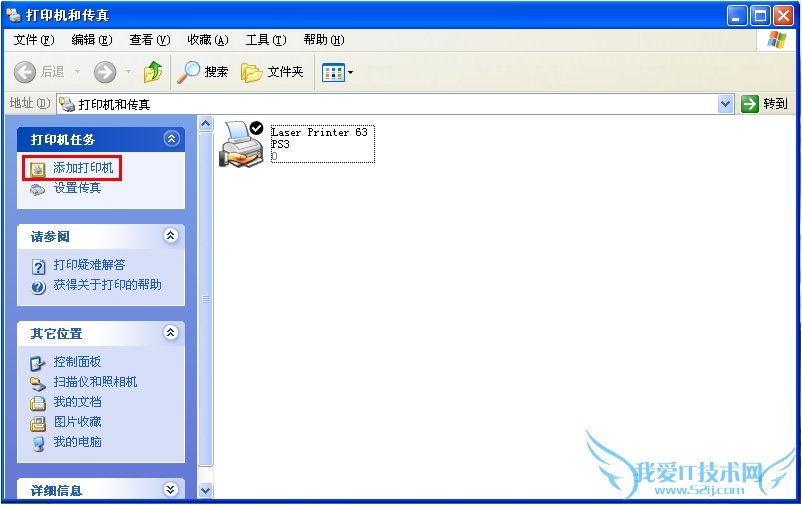
Task: Collapse the 打印机任务 panel
Action: [171, 139]
